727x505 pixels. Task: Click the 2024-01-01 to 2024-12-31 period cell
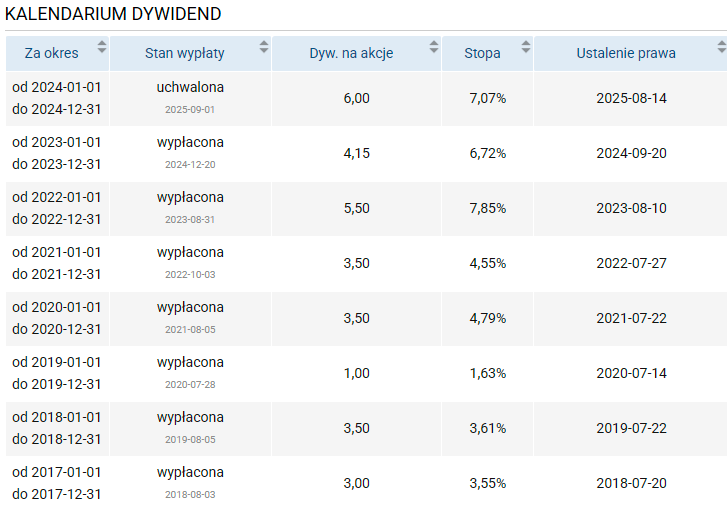tap(57, 98)
